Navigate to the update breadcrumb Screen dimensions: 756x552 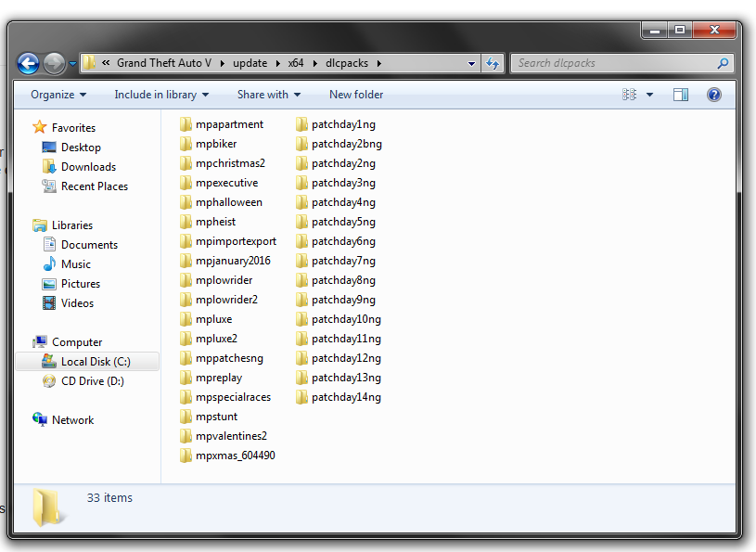tap(250, 63)
